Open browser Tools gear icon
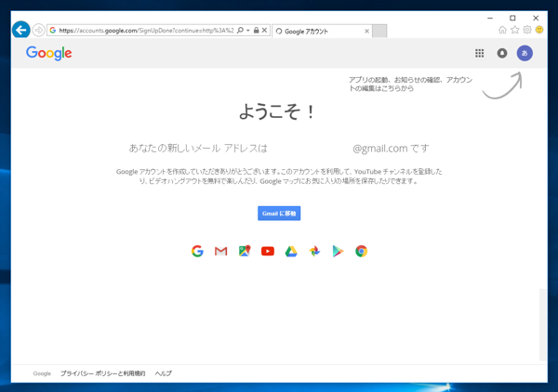The width and height of the screenshot is (558, 392). pos(527,30)
